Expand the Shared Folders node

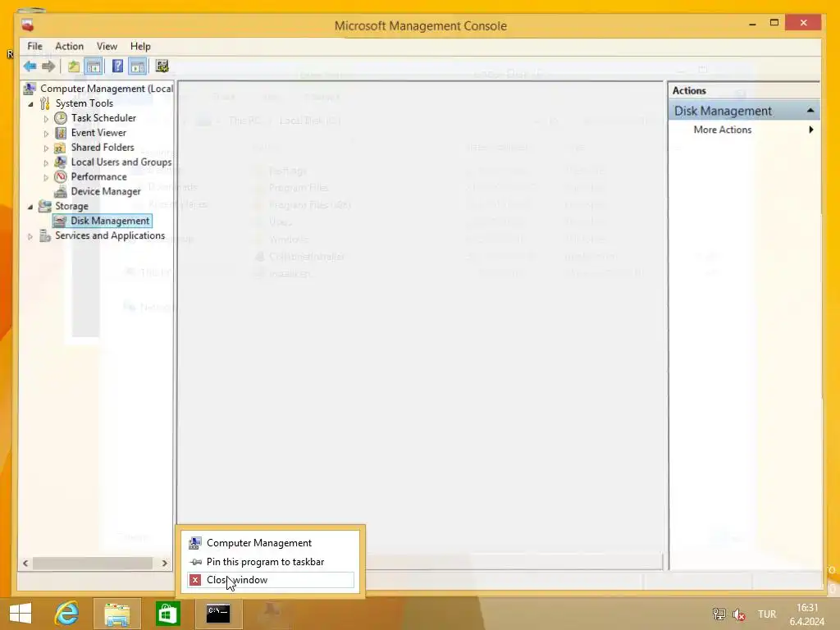click(46, 148)
